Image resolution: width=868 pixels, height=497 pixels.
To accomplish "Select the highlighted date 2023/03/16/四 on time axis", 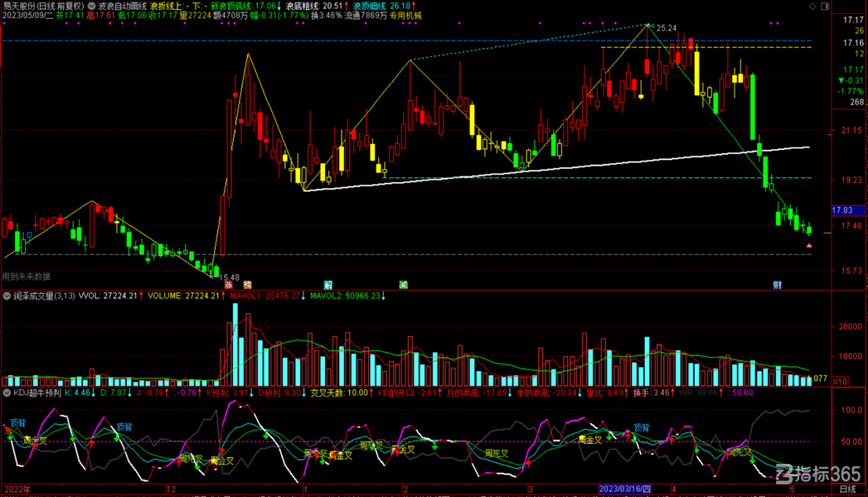I will point(625,490).
